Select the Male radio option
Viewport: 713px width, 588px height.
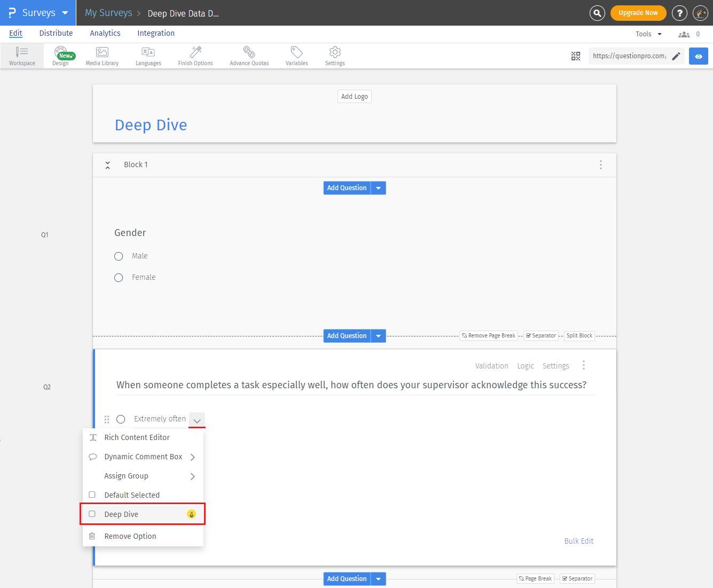119,256
